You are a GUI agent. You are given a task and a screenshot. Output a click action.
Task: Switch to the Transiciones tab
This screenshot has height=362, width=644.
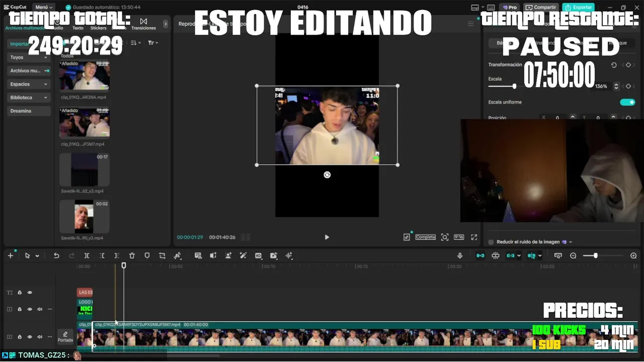pos(143,24)
